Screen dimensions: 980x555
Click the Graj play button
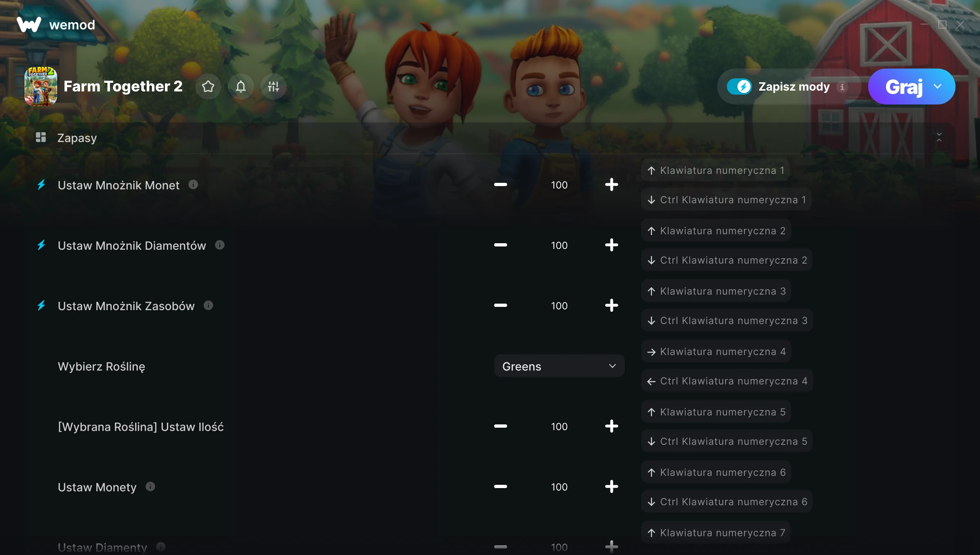pyautogui.click(x=904, y=87)
